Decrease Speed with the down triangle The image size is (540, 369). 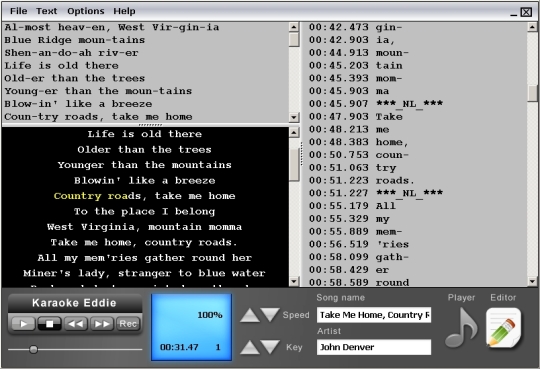coord(270,315)
